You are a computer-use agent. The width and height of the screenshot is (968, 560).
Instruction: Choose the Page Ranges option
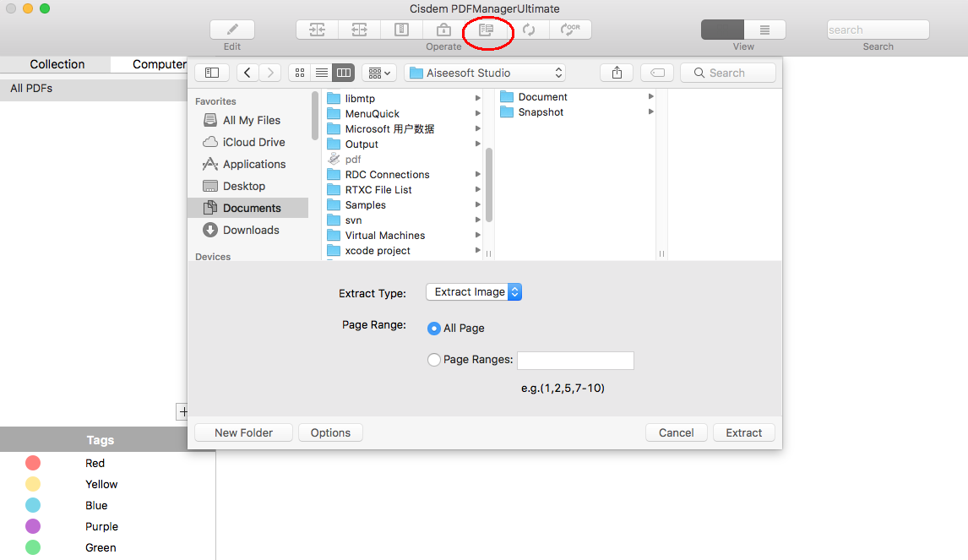tap(434, 360)
